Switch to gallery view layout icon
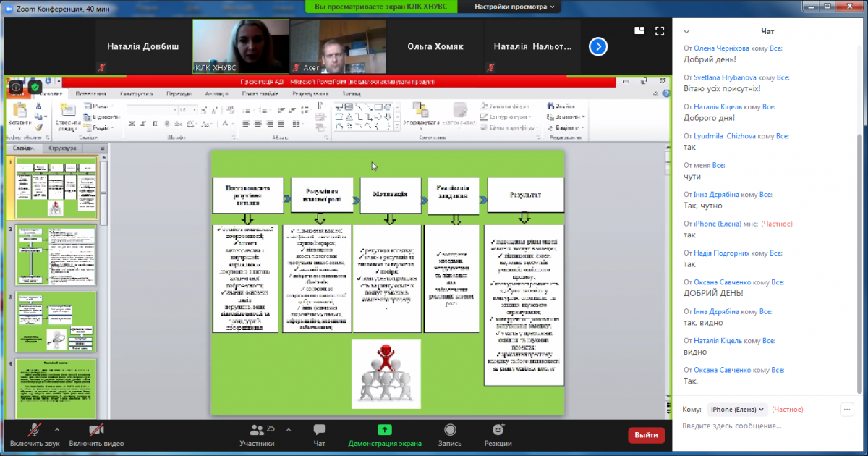The width and height of the screenshot is (868, 456). pos(639,30)
